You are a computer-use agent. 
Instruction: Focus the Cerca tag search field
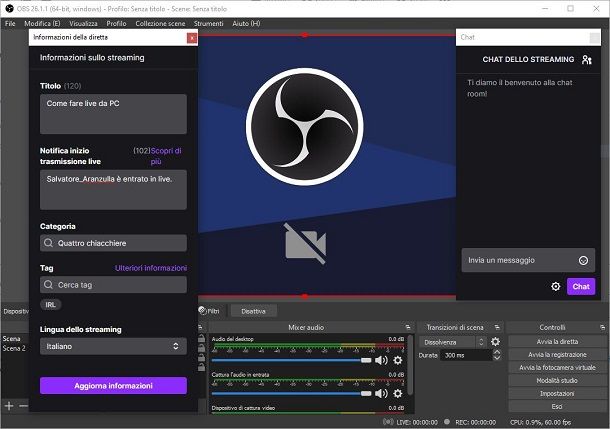113,285
